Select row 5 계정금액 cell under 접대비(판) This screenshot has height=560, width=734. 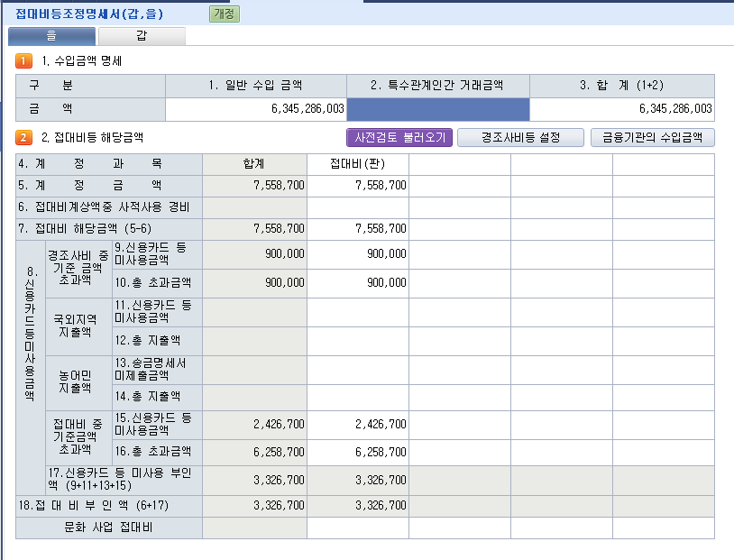358,186
